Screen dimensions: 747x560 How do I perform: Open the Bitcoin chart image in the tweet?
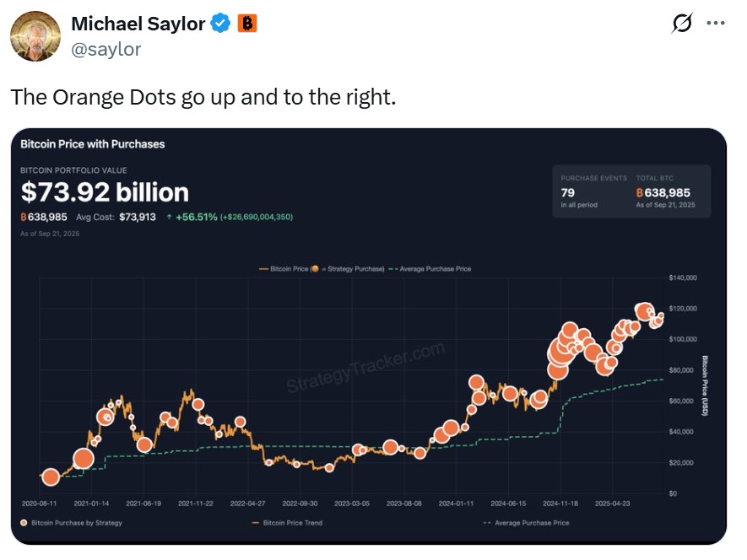coord(369,337)
